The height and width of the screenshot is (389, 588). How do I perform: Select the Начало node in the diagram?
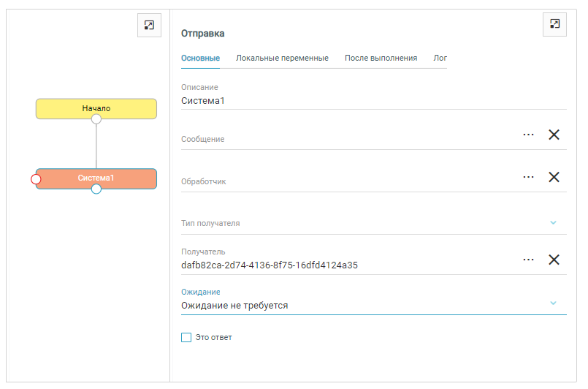96,108
